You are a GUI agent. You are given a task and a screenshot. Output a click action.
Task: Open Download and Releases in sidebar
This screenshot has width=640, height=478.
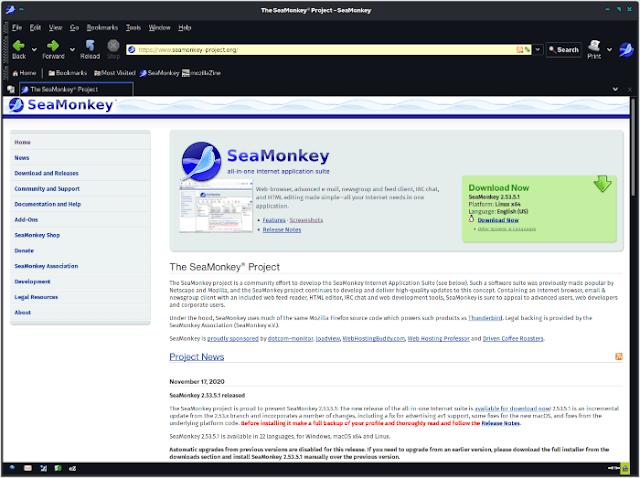click(x=46, y=173)
